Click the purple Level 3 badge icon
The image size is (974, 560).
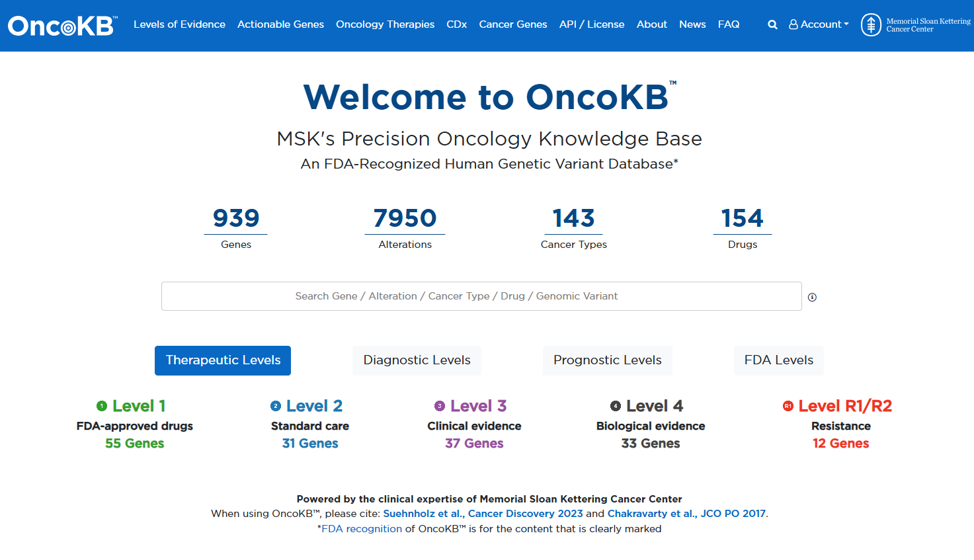440,406
